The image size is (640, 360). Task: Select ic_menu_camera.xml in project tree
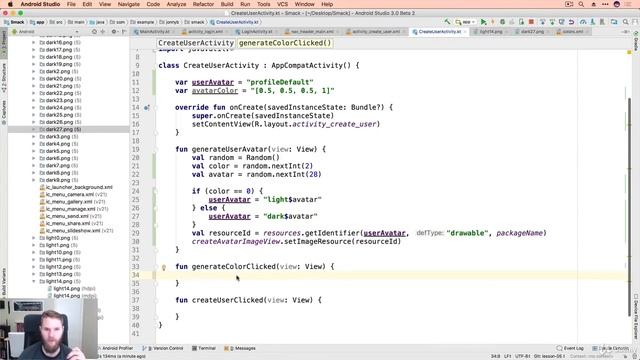pyautogui.click(x=73, y=195)
